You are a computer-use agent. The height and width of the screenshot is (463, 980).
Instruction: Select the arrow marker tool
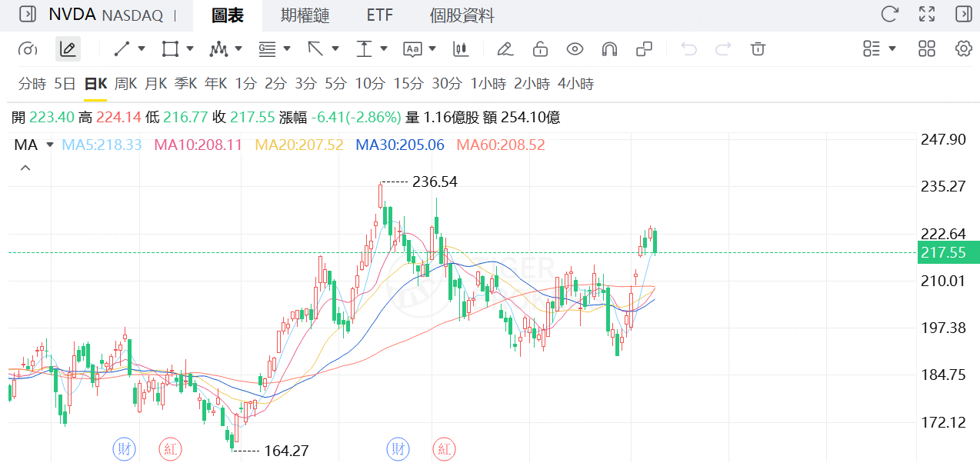(x=315, y=49)
